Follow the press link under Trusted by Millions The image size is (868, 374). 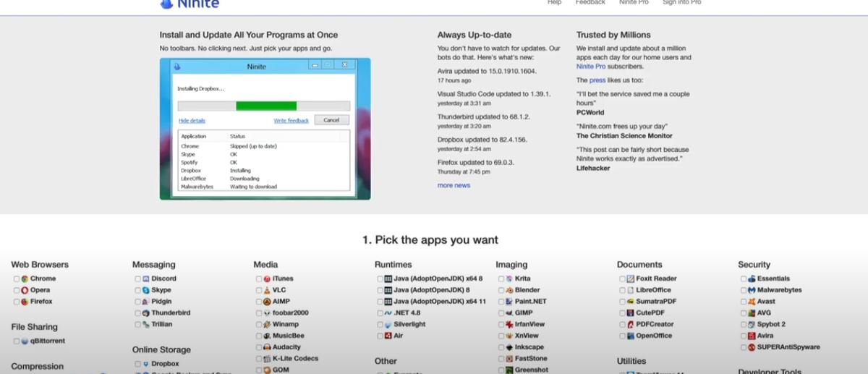coord(597,80)
